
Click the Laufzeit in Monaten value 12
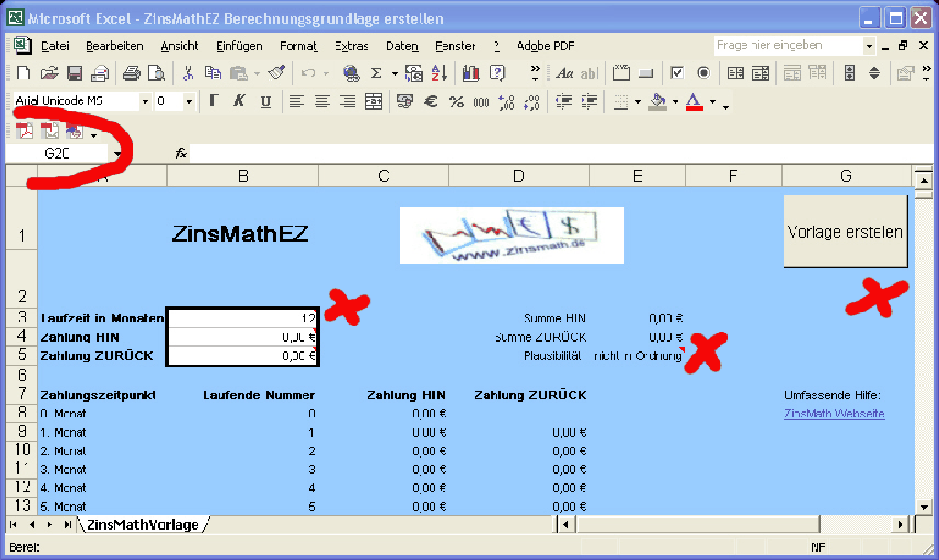(x=243, y=318)
